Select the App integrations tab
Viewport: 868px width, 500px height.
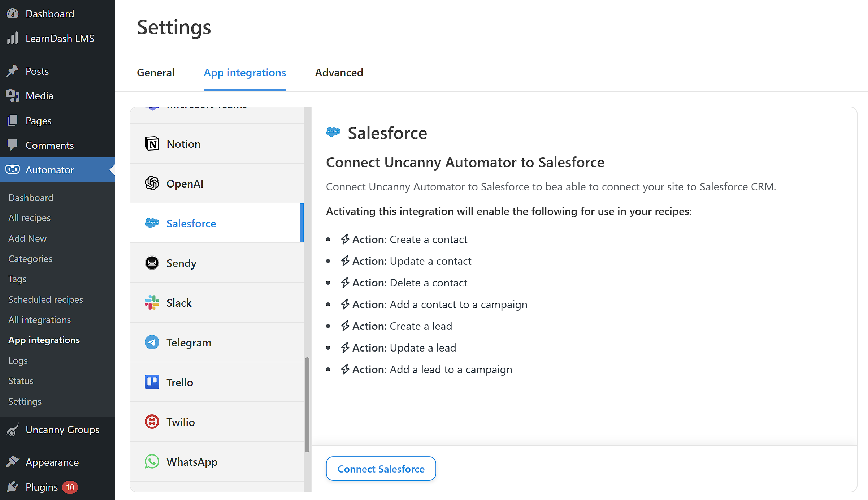click(x=245, y=73)
